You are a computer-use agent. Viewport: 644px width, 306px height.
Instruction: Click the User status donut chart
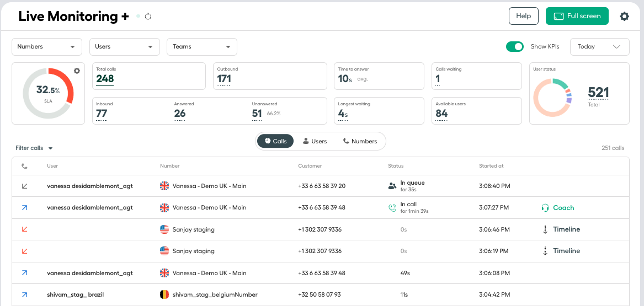pyautogui.click(x=552, y=97)
